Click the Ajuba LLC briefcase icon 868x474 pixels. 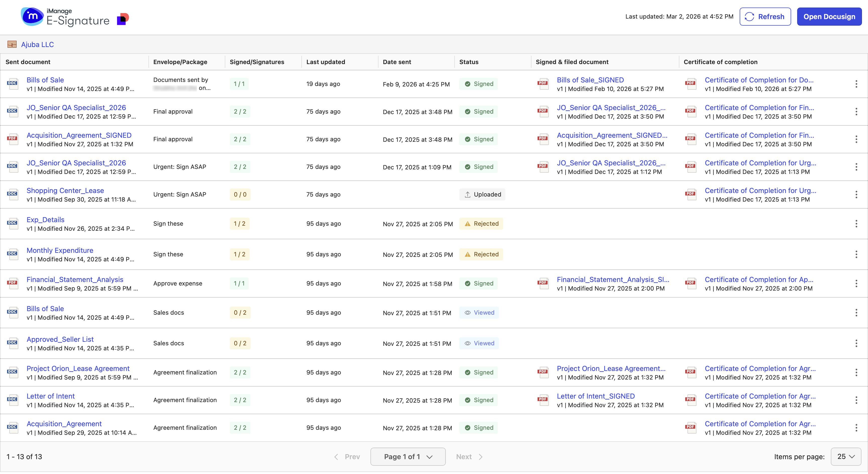pos(12,44)
